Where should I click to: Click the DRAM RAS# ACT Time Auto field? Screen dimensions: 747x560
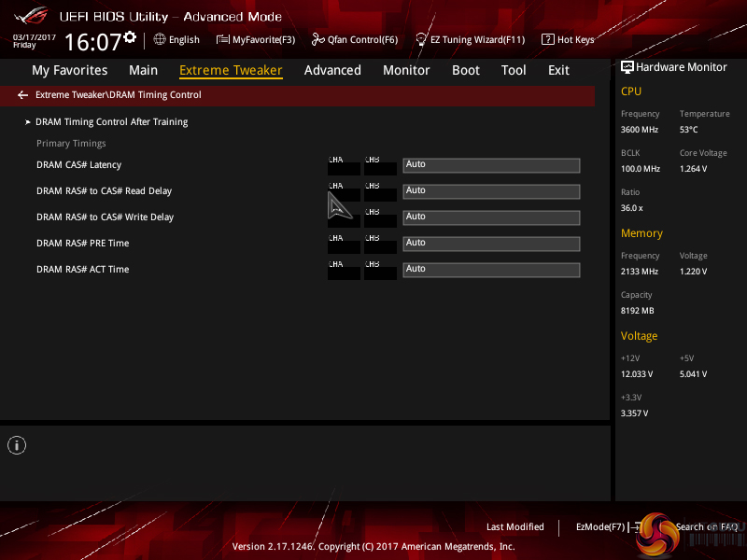(491, 270)
